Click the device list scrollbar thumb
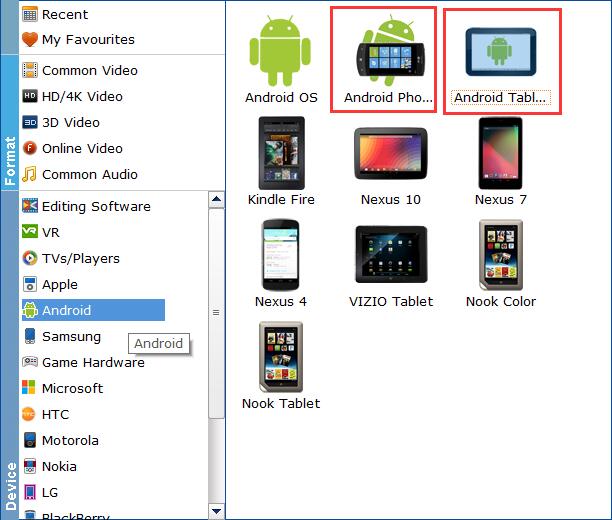 [x=216, y=313]
